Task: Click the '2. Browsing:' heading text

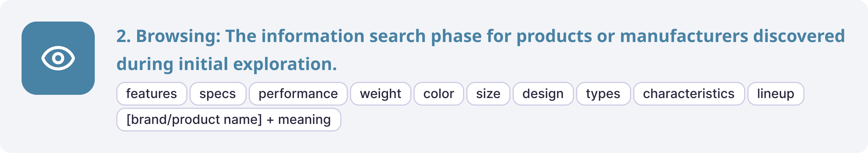Action: tap(168, 37)
